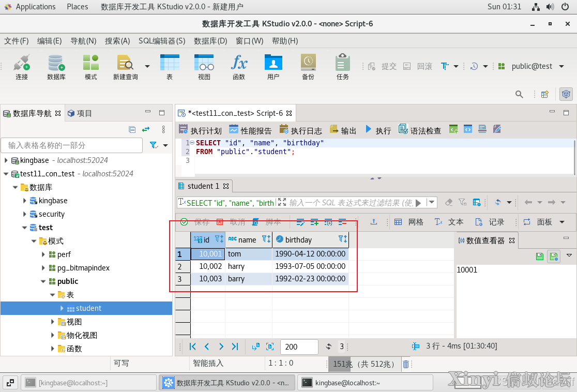Image resolution: width=577 pixels, height=392 pixels.
Task: Click the edit cell icon in results toolbar
Action: [x=300, y=222]
